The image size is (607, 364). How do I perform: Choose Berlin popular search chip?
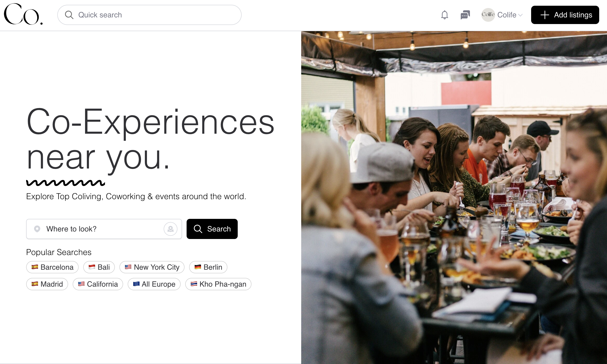coord(208,267)
